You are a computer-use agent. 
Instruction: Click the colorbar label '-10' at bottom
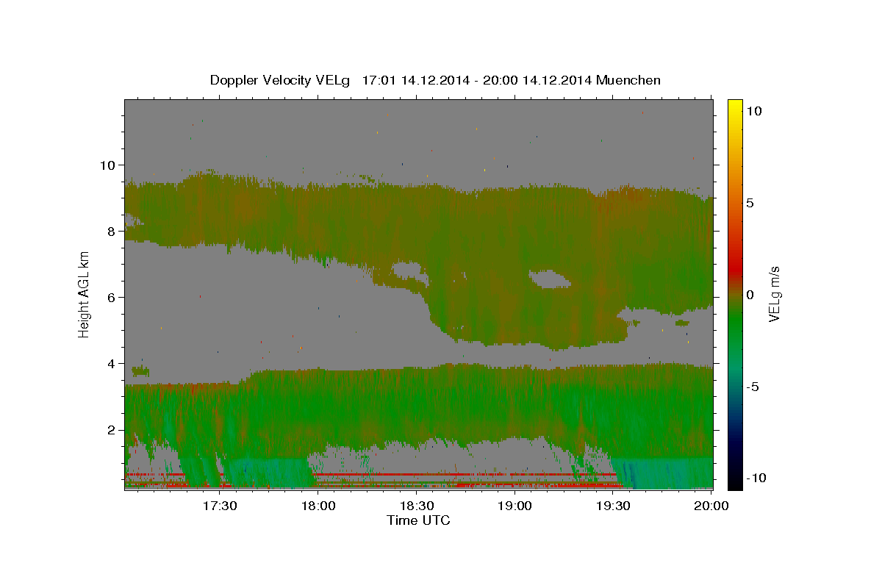tap(756, 478)
